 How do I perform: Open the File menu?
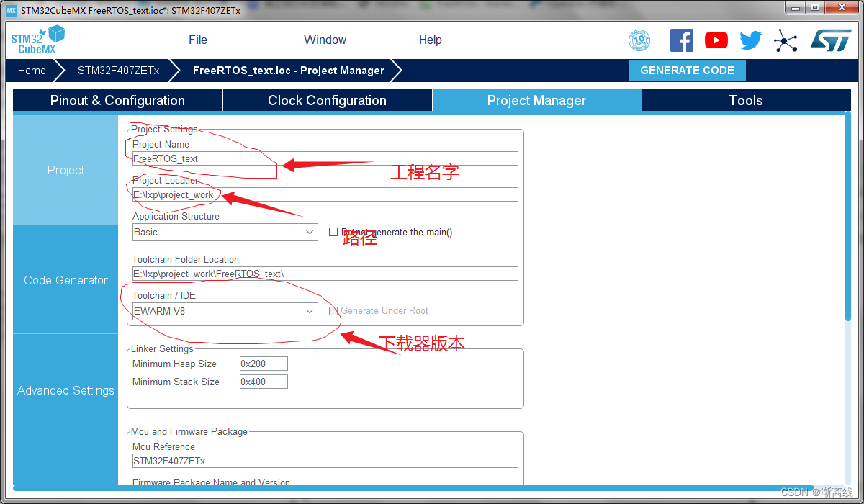(198, 40)
